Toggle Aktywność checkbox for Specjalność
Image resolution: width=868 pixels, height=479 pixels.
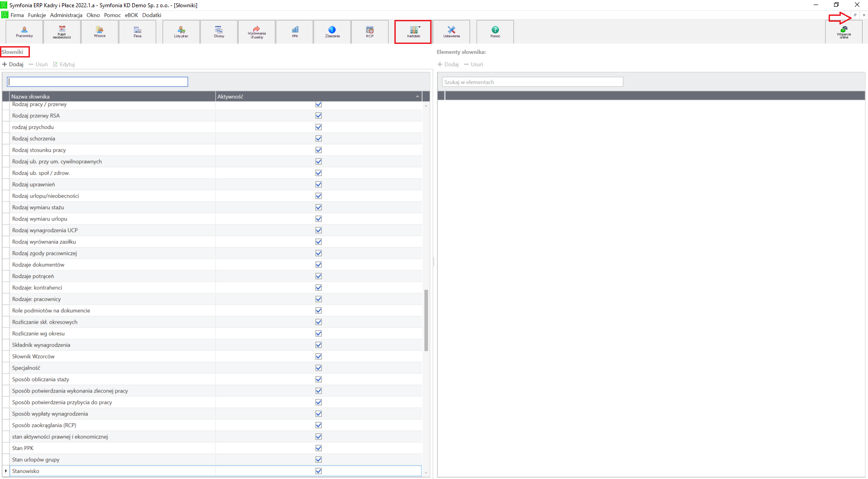(x=319, y=368)
